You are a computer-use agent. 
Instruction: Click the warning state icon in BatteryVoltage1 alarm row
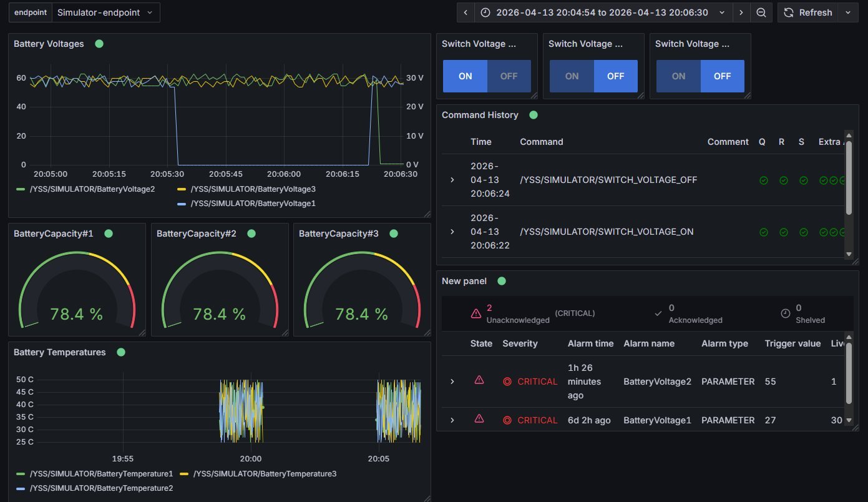point(479,420)
